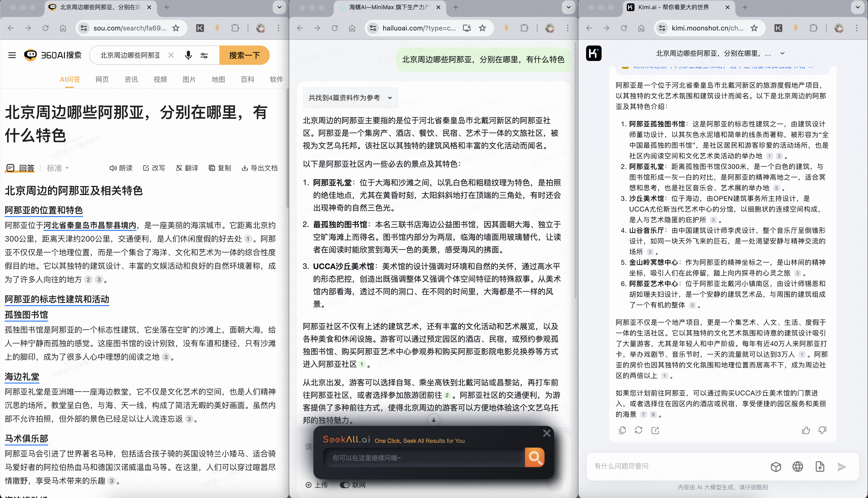Switch to 图片 tab

click(x=189, y=80)
